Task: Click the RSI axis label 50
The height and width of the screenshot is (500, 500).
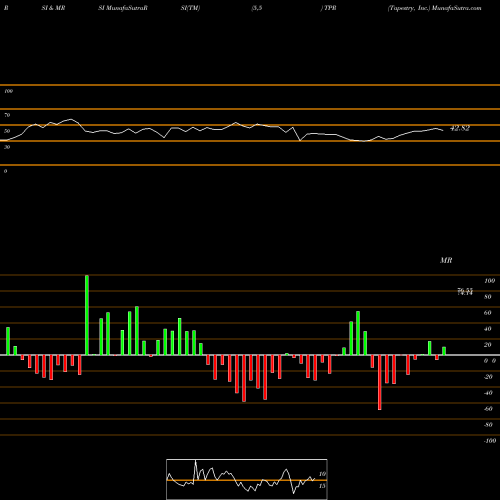Action: (x=7, y=131)
